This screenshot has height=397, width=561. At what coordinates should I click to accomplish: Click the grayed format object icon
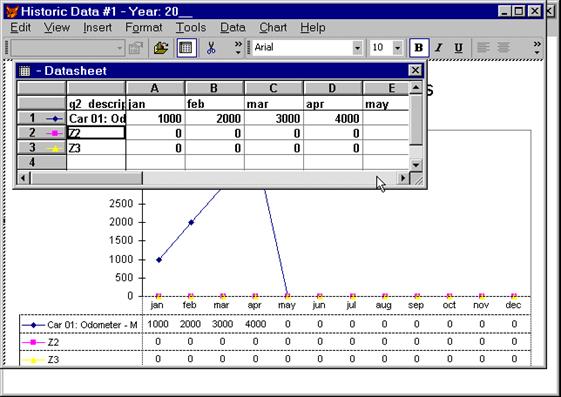136,48
